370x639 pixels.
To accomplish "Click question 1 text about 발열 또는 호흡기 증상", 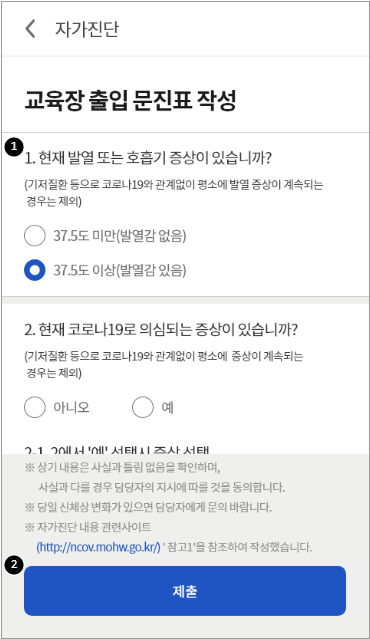I will [148, 158].
